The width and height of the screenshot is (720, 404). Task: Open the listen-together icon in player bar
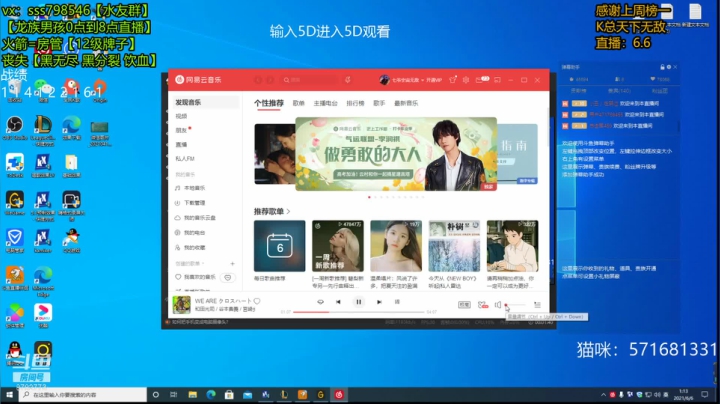pos(483,304)
